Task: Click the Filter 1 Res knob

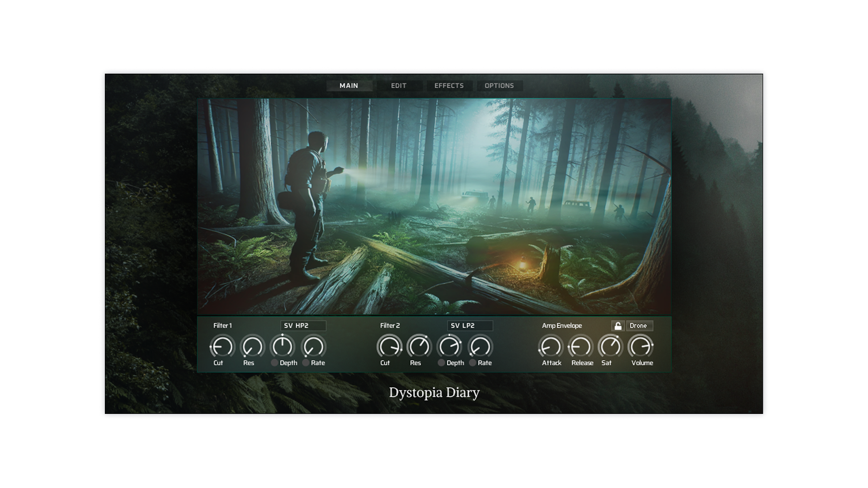Action: pos(252,347)
